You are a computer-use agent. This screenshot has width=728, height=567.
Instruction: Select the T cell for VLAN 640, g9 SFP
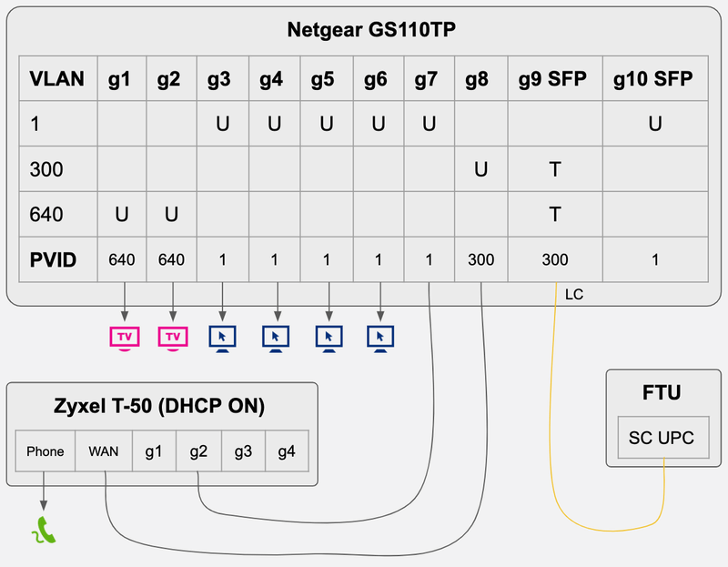(x=555, y=214)
